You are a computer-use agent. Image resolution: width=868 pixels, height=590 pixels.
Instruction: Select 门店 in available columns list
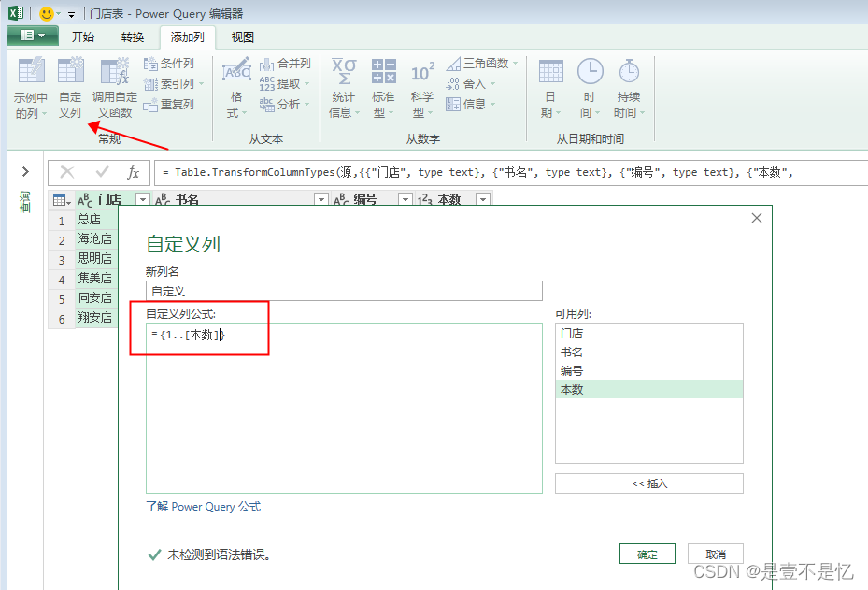click(648, 334)
